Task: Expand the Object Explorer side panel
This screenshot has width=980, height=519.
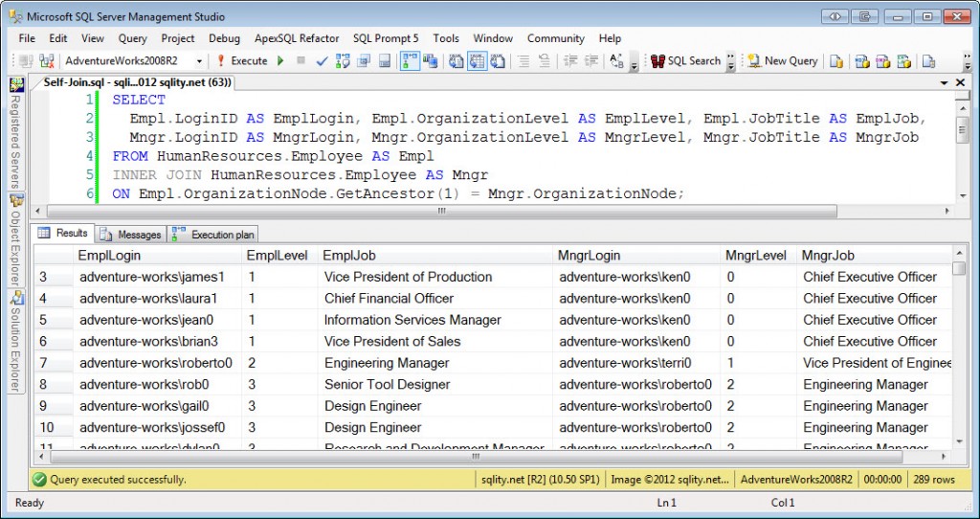Action: click(16, 240)
